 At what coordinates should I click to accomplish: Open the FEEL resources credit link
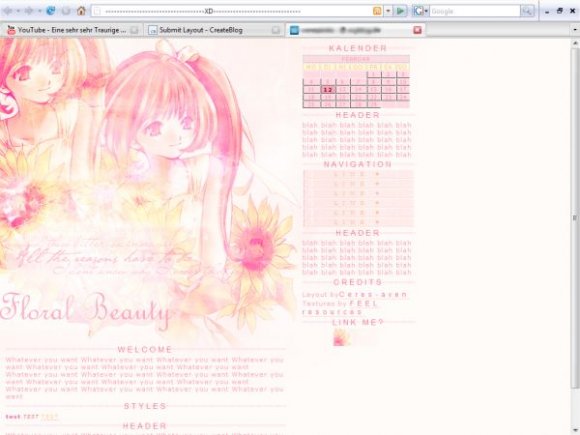[340, 308]
